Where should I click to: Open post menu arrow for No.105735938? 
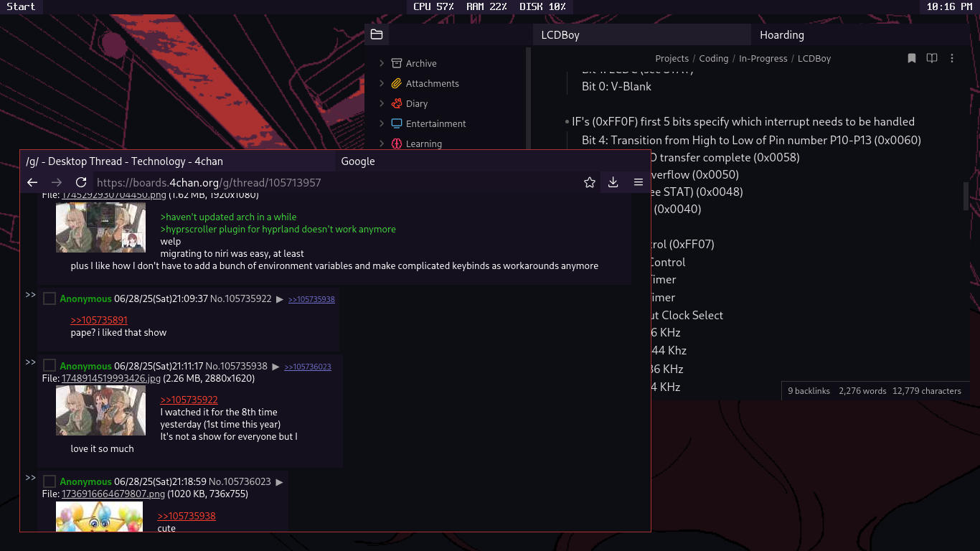(275, 367)
